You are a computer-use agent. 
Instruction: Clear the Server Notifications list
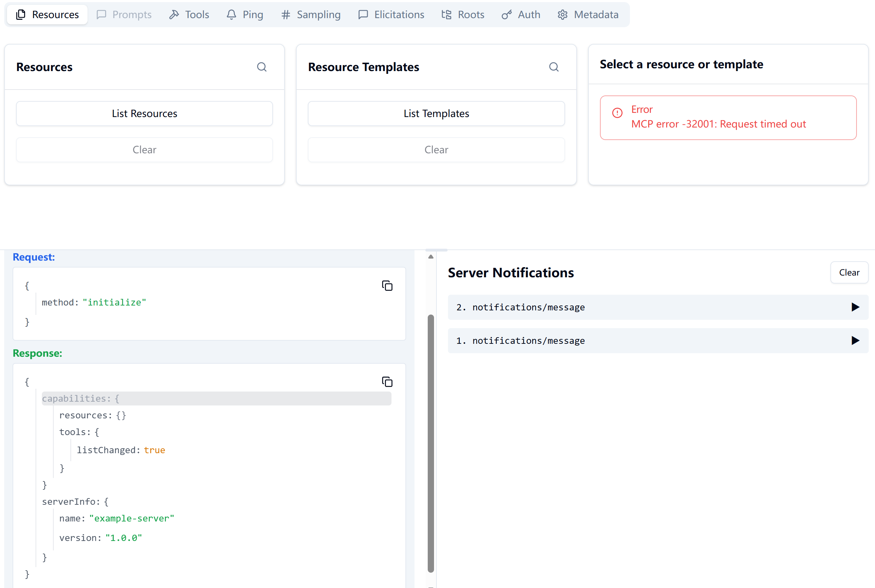(x=849, y=273)
